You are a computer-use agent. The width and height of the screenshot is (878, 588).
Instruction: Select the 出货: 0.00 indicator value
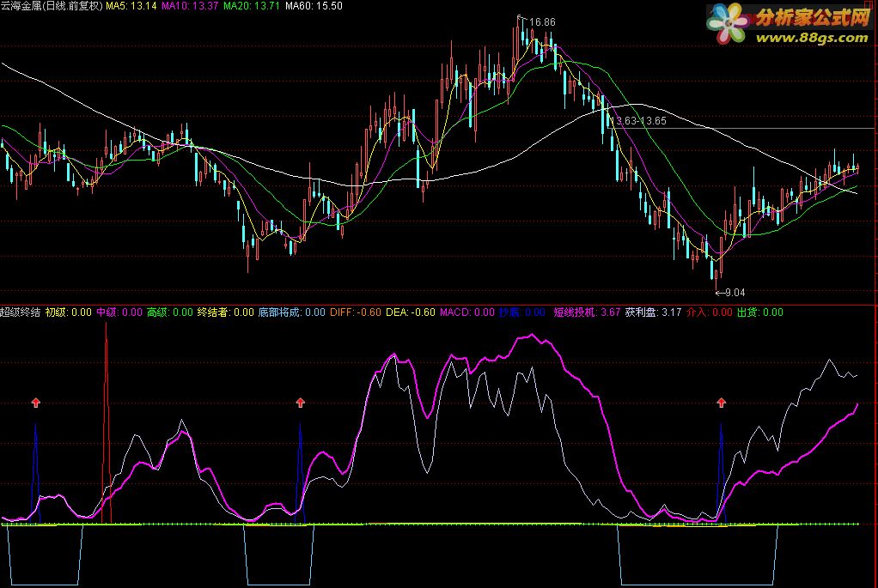759,312
